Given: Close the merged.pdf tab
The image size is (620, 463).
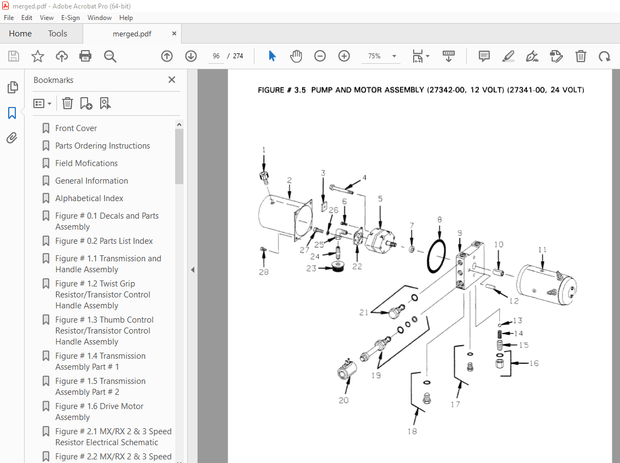Looking at the screenshot, I should (x=174, y=34).
